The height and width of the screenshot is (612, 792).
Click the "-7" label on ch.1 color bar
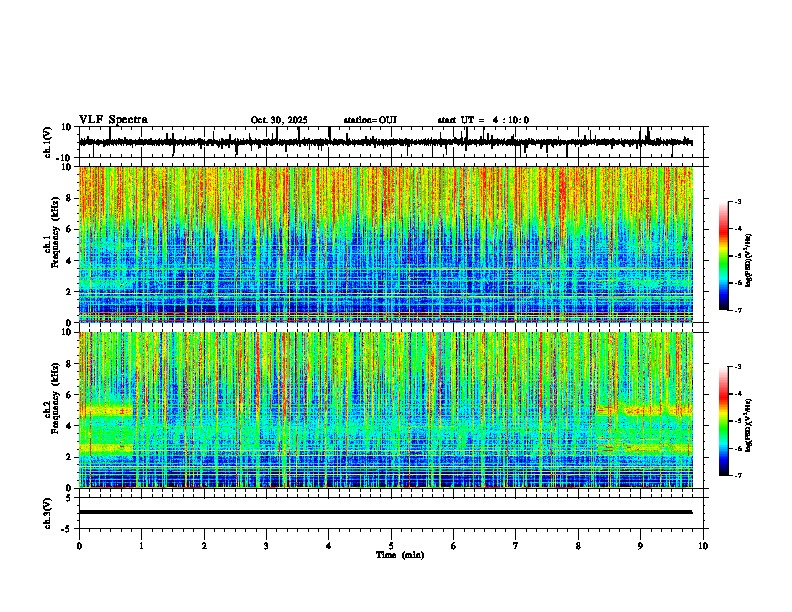738,310
